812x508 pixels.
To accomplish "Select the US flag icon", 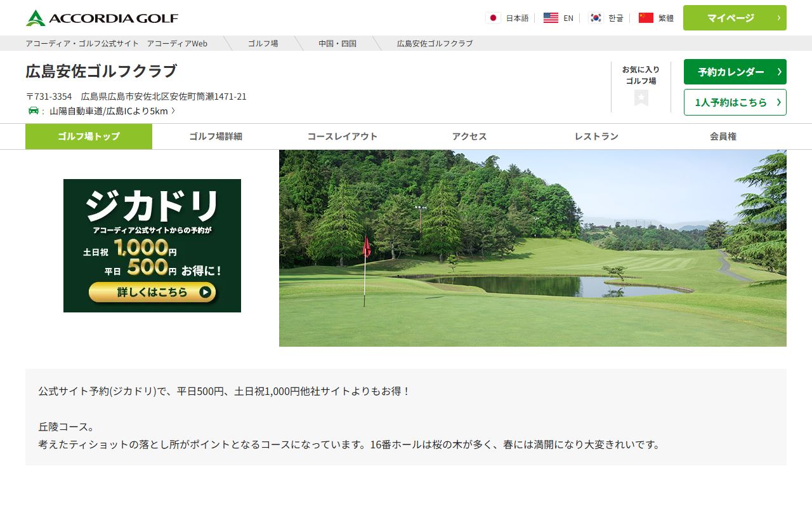I will click(551, 18).
